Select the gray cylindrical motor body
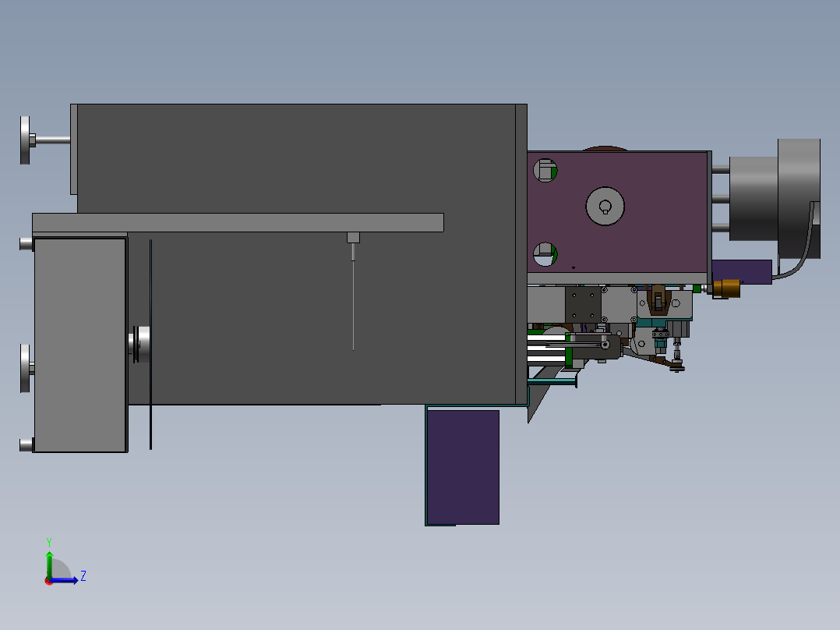Screen dimensions: 840x630 754,198
